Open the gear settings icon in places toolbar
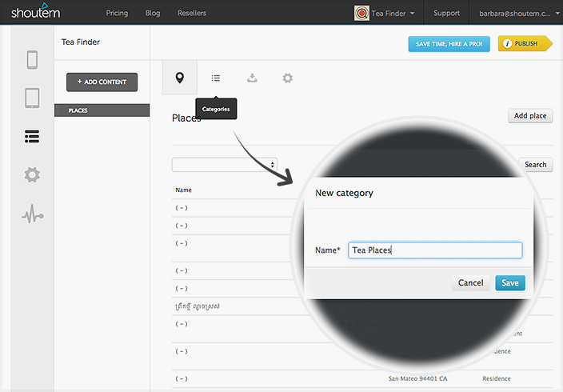This screenshot has height=392, width=563. tap(287, 78)
